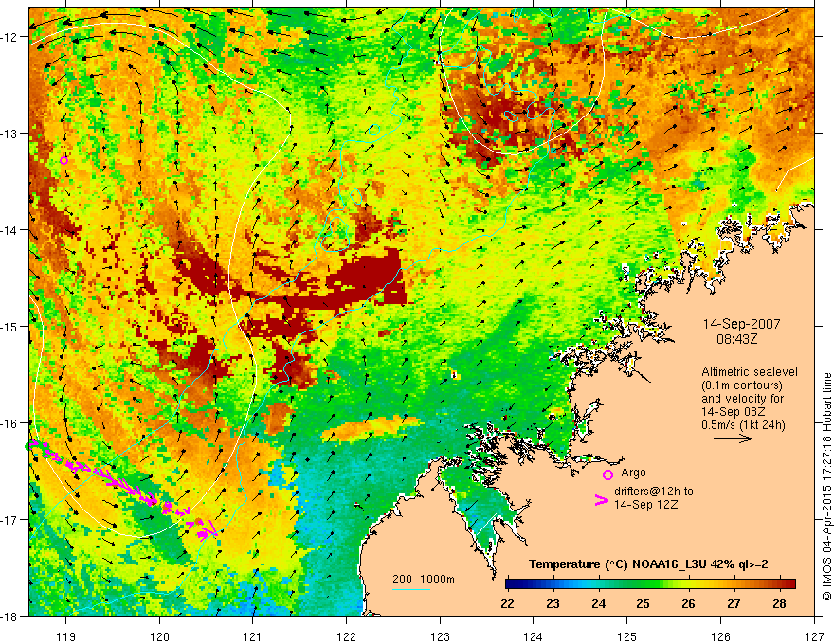Image resolution: width=834 pixels, height=644 pixels.
Task: Click the 'drifters@12h to' legend text
Action: pos(654,492)
